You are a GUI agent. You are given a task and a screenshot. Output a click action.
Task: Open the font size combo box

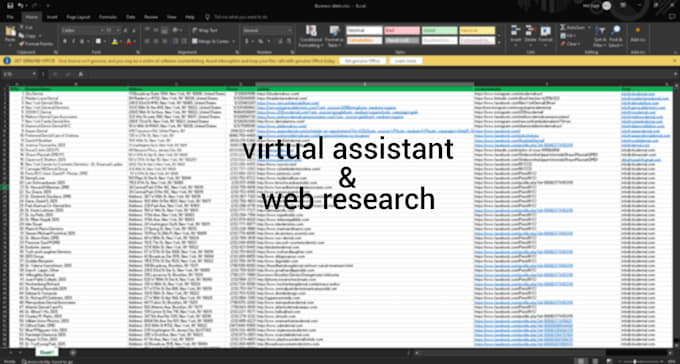point(113,30)
